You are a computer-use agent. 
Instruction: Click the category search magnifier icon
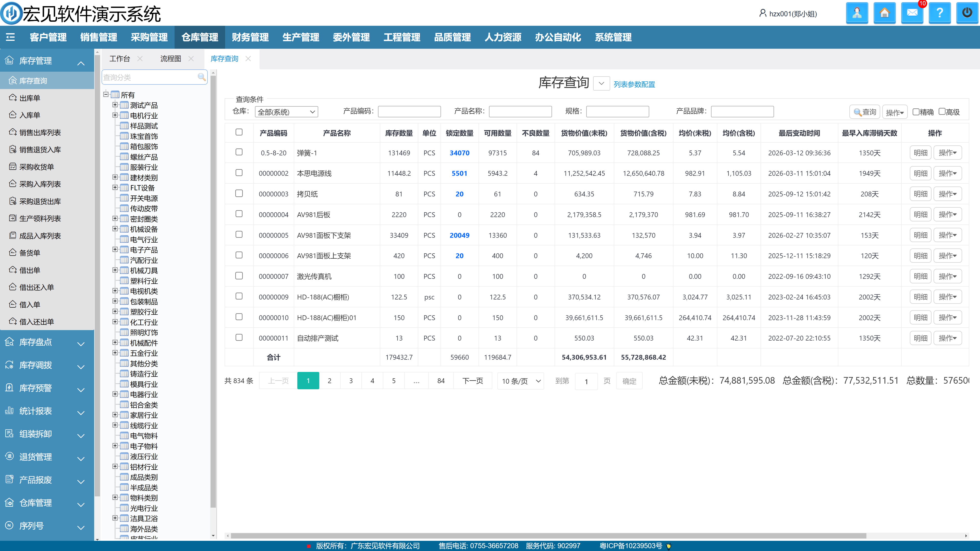(202, 77)
